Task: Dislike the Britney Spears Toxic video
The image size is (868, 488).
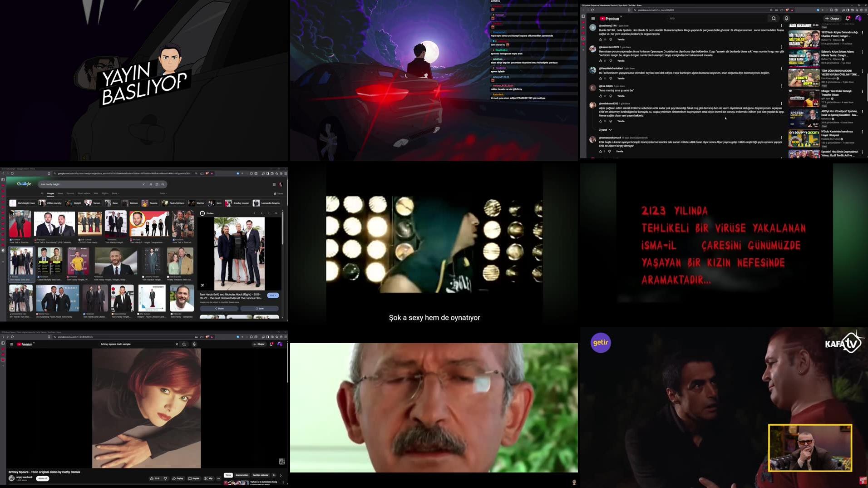Action: 165,478
